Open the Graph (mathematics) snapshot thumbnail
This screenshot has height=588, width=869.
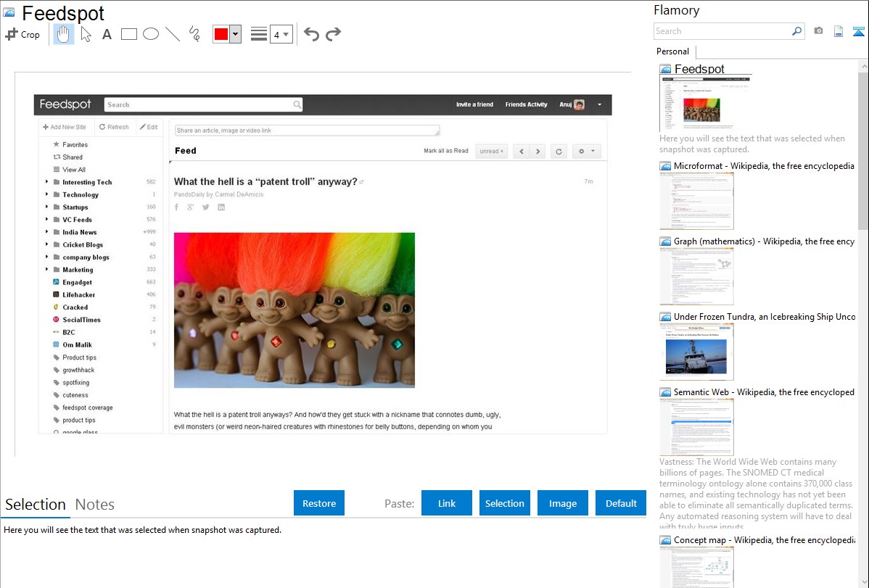(696, 276)
